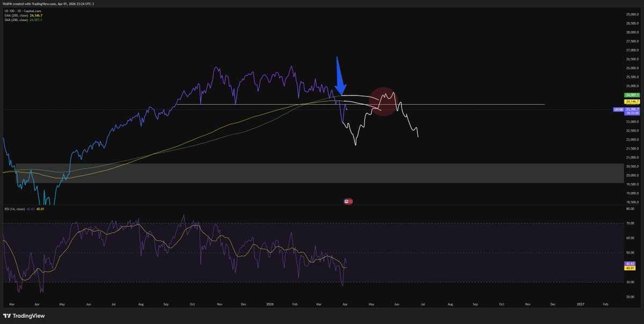Click the Feb label after 2026 on the time axis

click(x=295, y=304)
